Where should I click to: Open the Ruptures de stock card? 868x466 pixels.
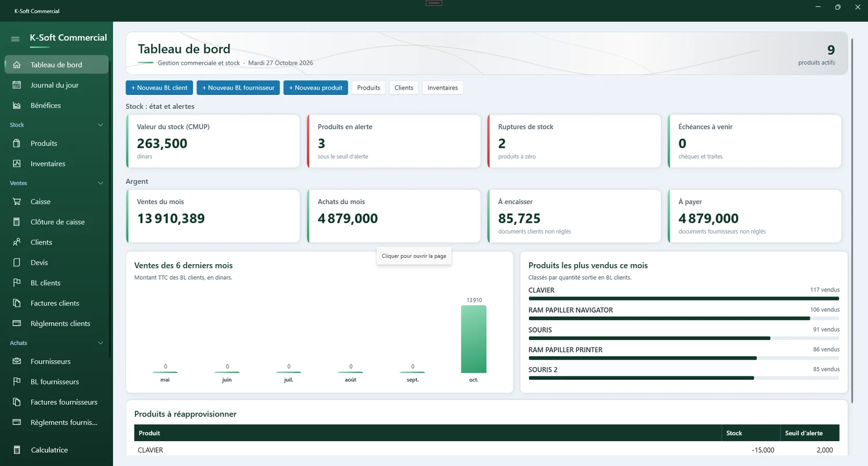point(574,141)
